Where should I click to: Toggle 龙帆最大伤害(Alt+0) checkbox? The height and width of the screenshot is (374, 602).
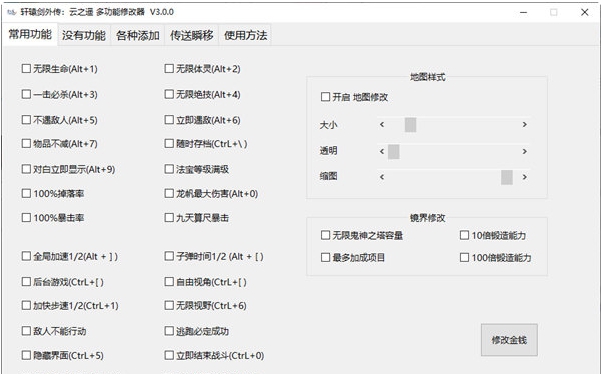point(169,194)
